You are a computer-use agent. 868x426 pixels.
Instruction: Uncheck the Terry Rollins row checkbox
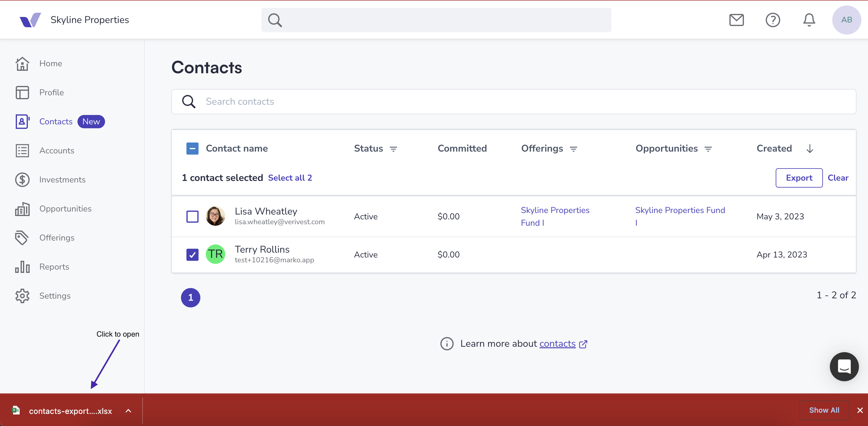pyautogui.click(x=192, y=254)
